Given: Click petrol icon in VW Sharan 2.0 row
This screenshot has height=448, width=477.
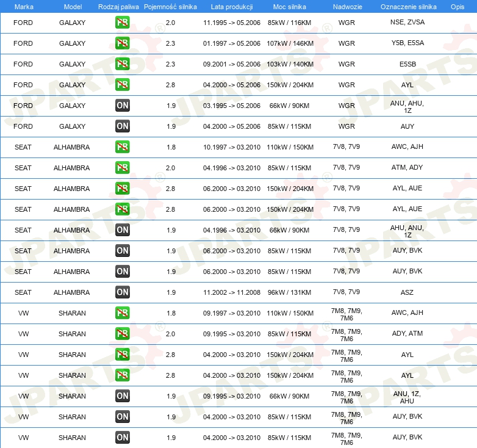Looking at the screenshot, I should click(x=122, y=333).
